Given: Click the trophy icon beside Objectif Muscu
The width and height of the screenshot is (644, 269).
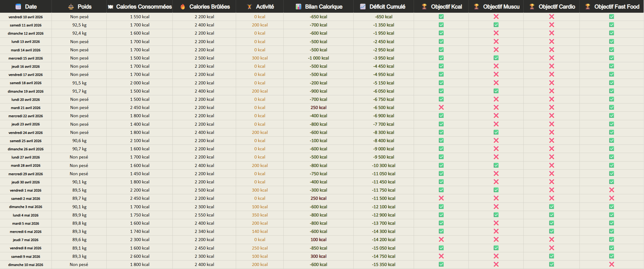Looking at the screenshot, I should tap(476, 6).
